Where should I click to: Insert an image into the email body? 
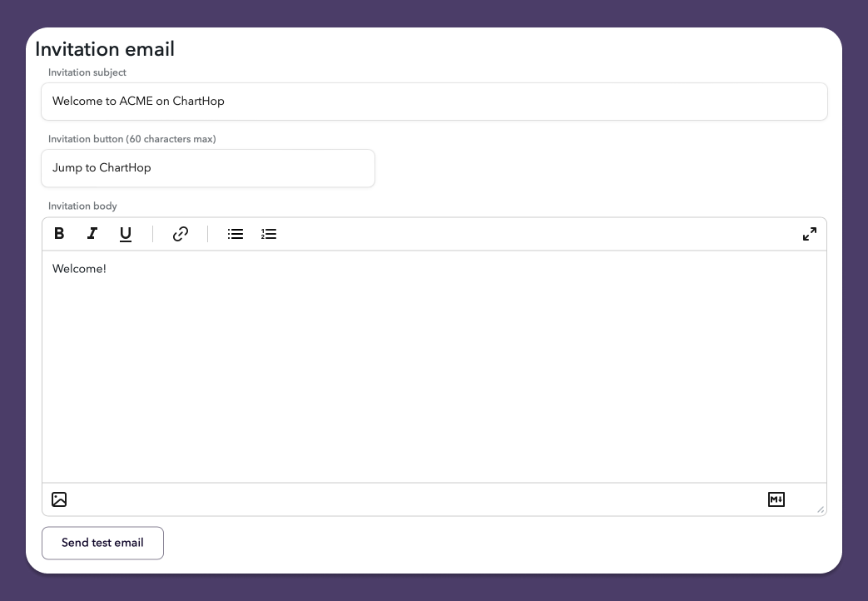coord(59,499)
